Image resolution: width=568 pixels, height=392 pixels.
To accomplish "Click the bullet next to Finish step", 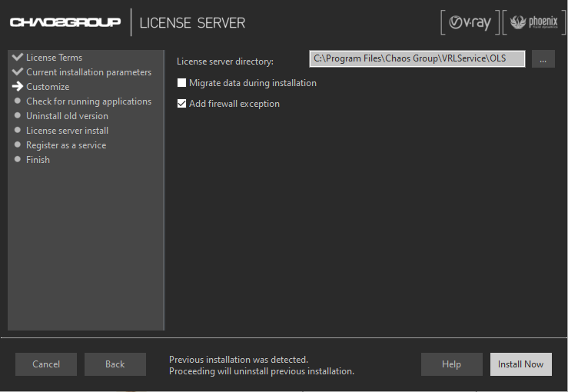I will click(18, 159).
